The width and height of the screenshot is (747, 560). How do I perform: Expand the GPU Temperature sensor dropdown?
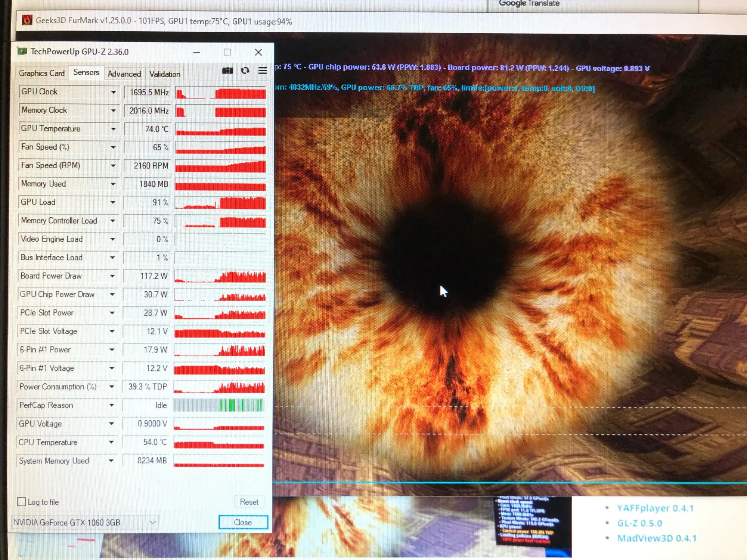coord(113,129)
